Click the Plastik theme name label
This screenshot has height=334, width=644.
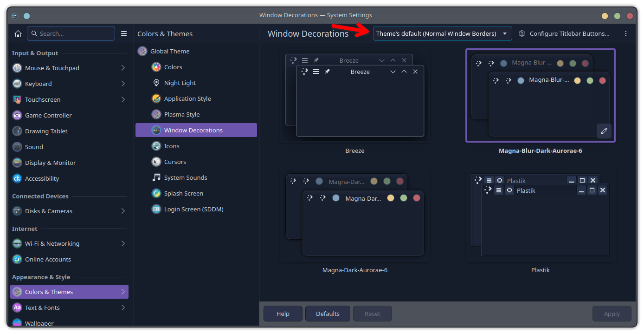click(541, 270)
